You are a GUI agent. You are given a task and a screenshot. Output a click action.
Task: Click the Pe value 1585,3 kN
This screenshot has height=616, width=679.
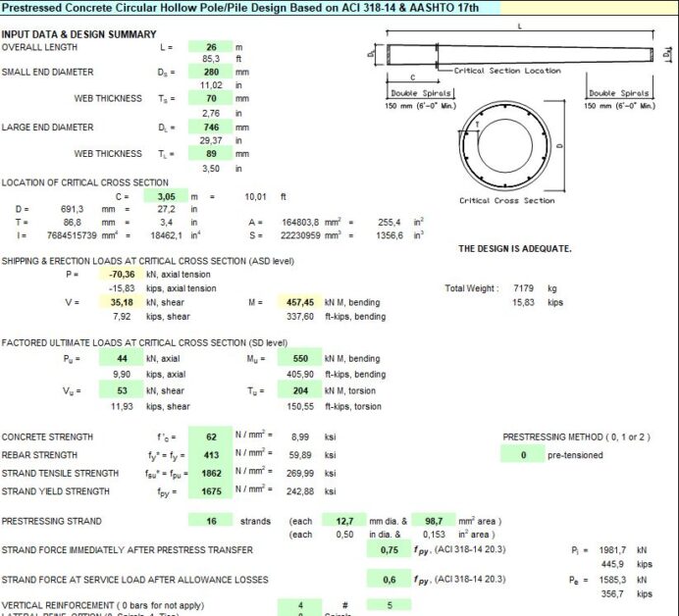[x=612, y=580]
